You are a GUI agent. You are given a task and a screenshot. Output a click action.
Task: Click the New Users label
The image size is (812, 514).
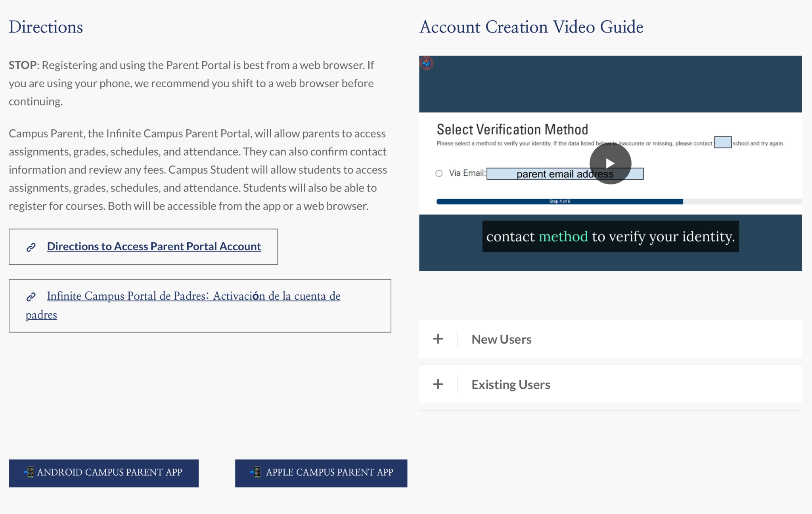[502, 339]
